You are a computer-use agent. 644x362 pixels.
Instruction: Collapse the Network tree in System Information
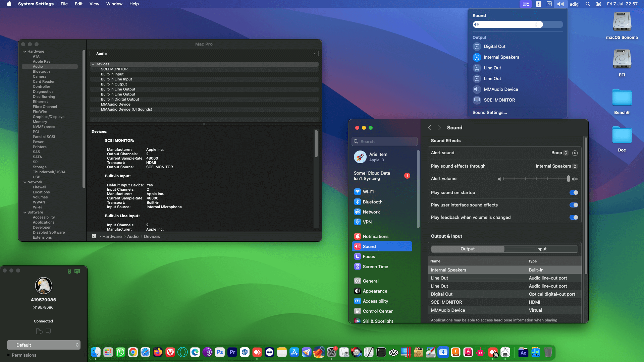(x=25, y=182)
